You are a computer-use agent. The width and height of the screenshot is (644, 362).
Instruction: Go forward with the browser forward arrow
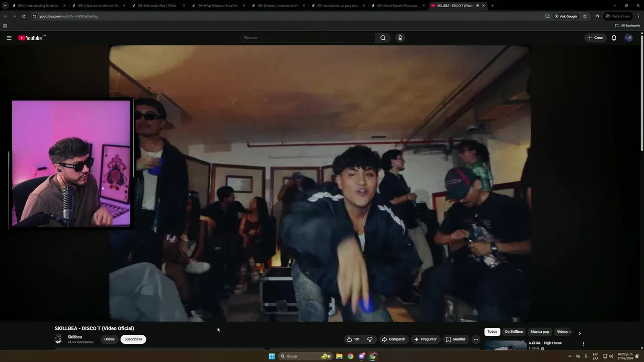click(x=14, y=16)
